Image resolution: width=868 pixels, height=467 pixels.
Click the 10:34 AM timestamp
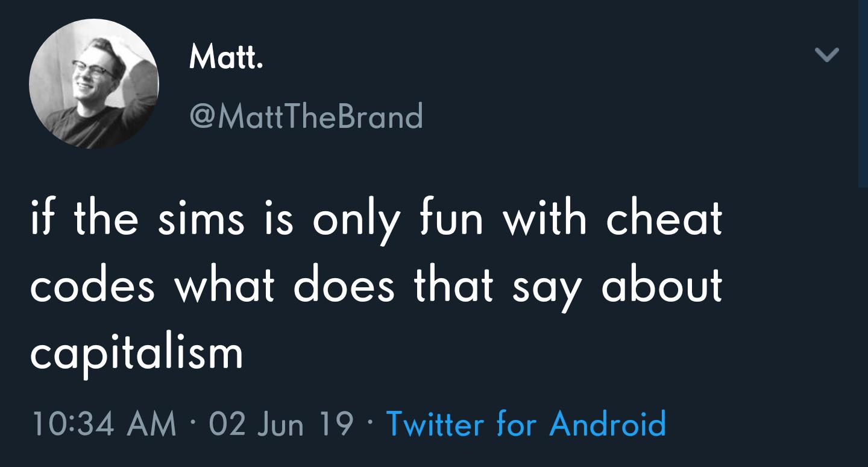103,424
